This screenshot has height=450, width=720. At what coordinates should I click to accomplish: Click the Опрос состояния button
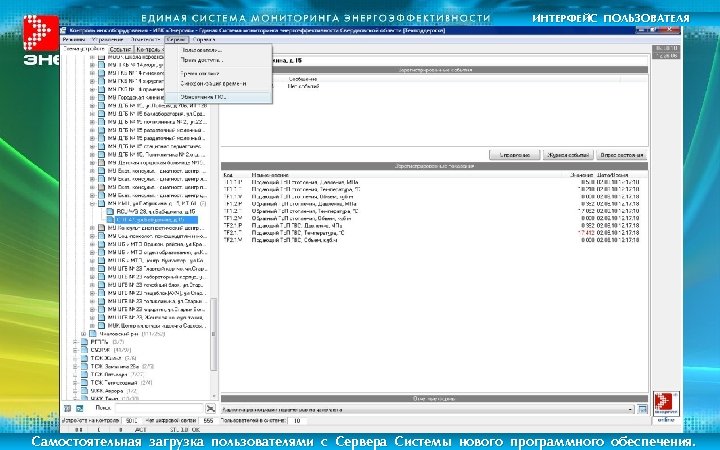tap(622, 155)
